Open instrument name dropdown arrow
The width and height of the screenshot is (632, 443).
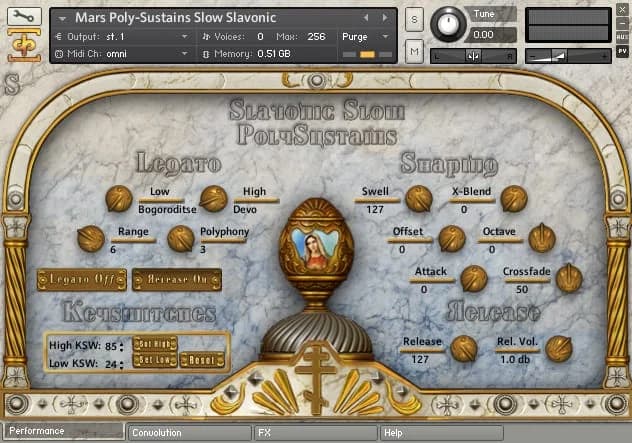(x=62, y=19)
